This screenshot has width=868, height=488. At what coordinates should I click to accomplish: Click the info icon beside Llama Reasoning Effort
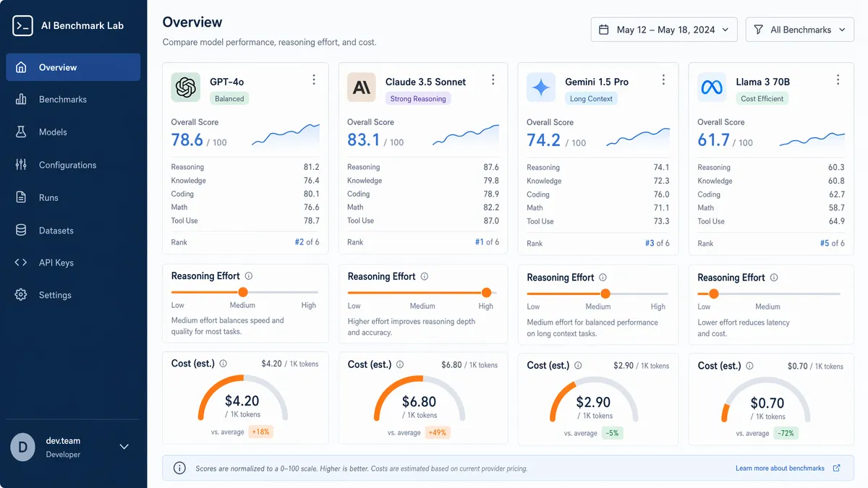pos(774,278)
